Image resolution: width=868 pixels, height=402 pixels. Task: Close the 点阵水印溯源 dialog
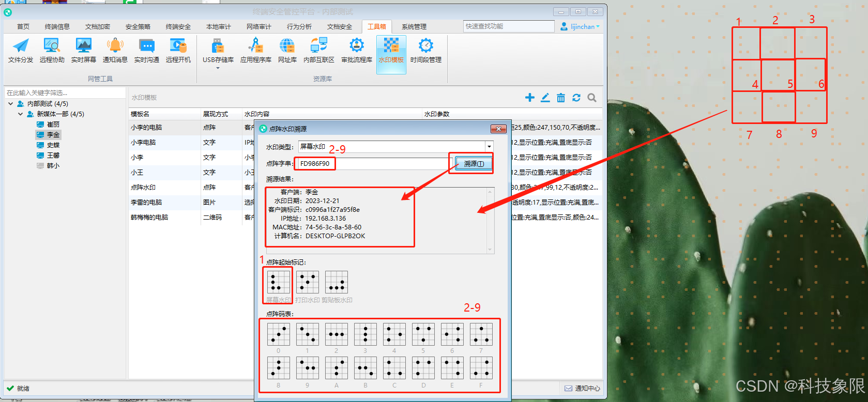point(498,129)
